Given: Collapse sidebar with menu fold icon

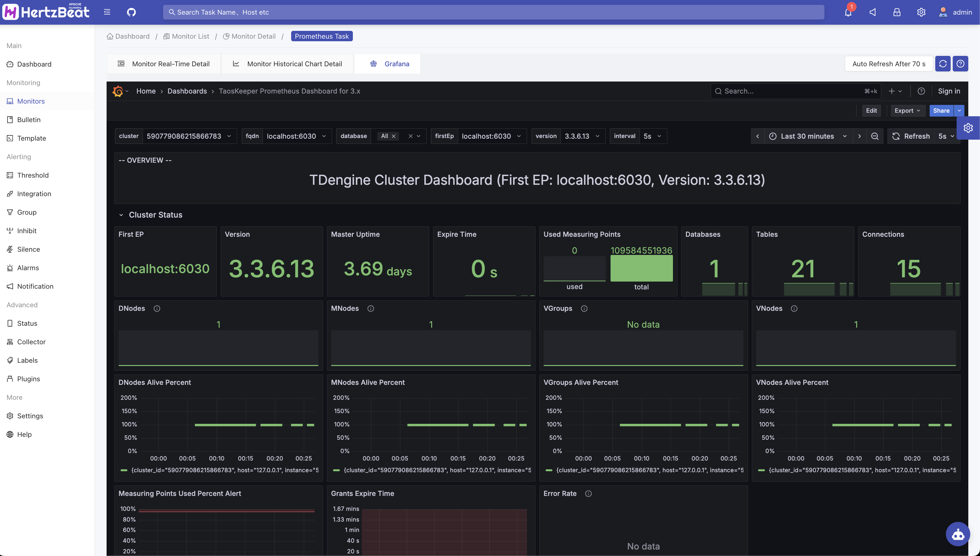Looking at the screenshot, I should [x=107, y=12].
